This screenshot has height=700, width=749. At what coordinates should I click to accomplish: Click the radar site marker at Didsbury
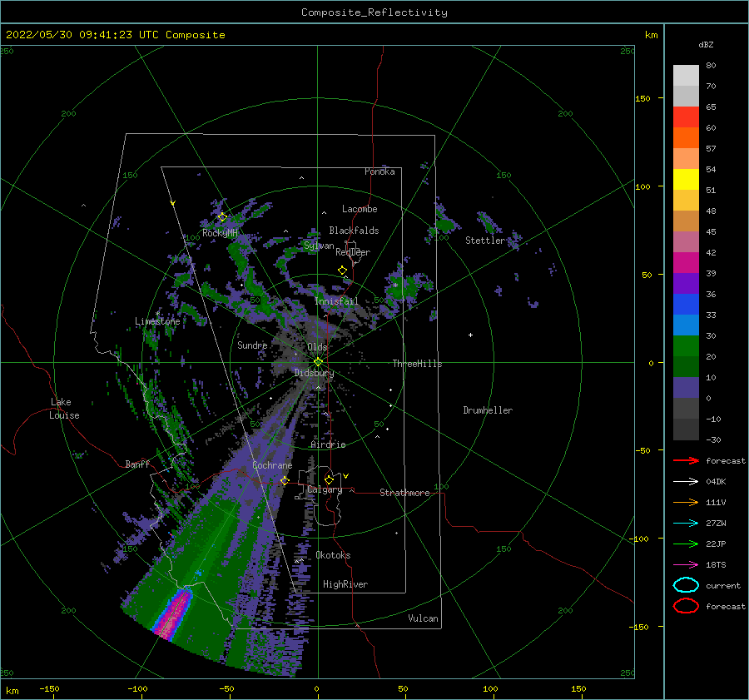click(x=318, y=362)
